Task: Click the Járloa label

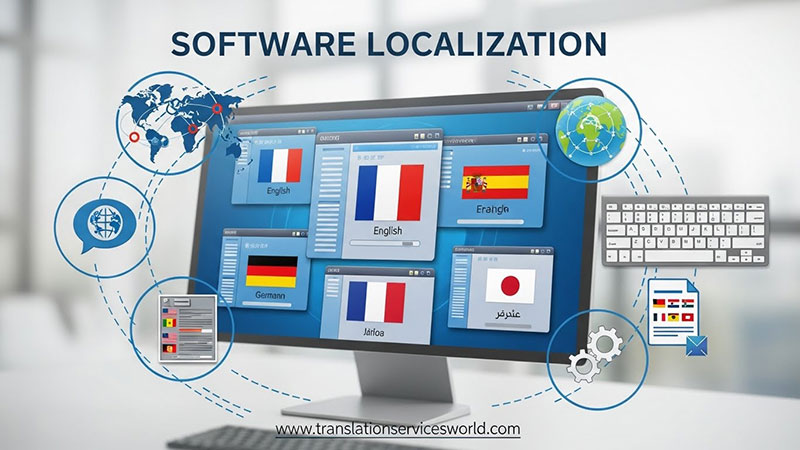Action: tap(374, 333)
